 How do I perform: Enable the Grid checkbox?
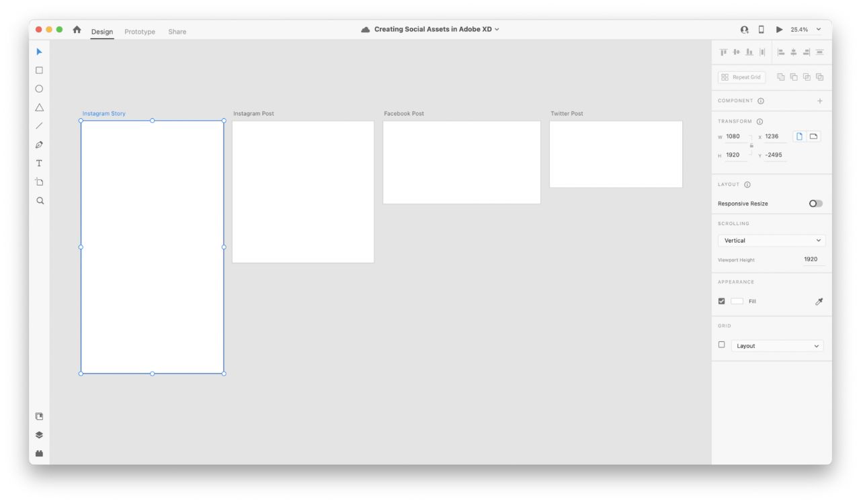click(722, 345)
